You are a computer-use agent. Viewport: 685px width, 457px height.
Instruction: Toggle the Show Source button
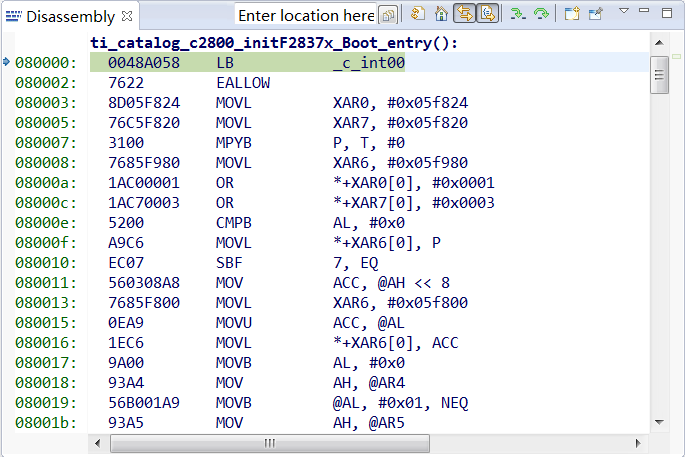[x=487, y=14]
